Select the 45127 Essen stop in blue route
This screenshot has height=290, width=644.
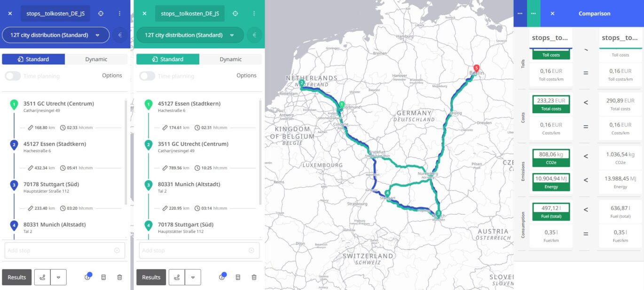click(55, 144)
